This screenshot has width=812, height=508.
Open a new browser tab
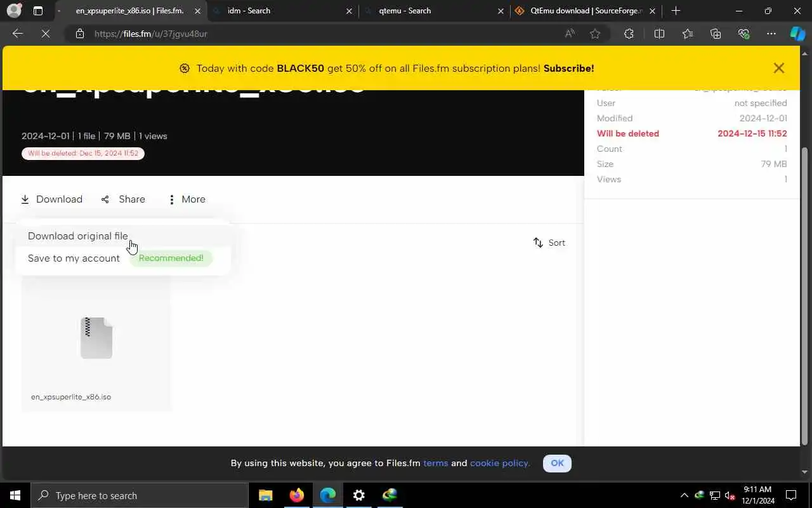[x=676, y=11]
